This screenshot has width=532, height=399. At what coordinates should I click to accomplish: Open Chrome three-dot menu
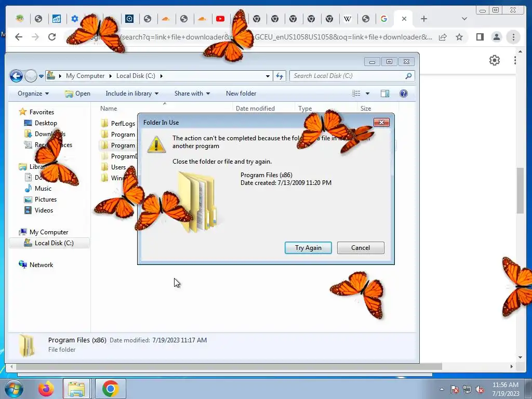point(513,37)
